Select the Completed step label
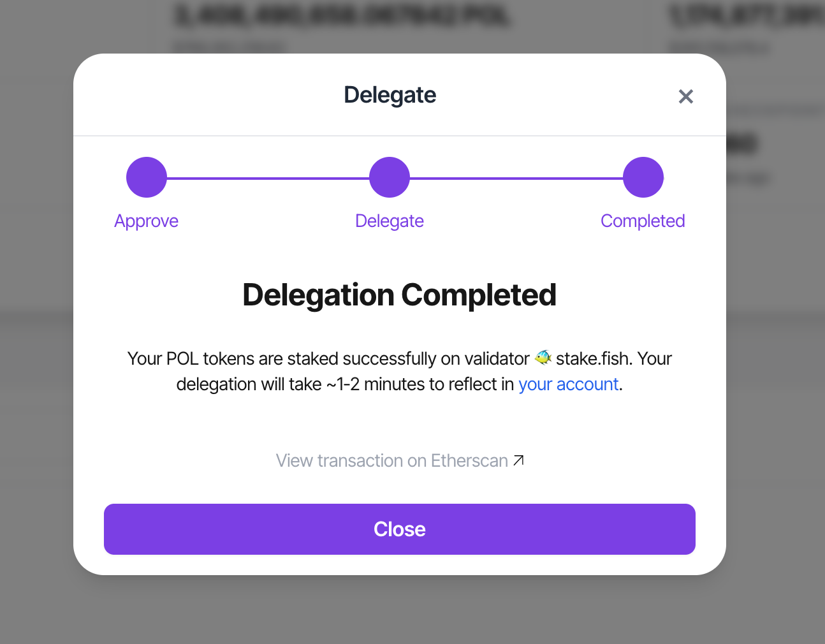The image size is (825, 644). click(x=643, y=221)
